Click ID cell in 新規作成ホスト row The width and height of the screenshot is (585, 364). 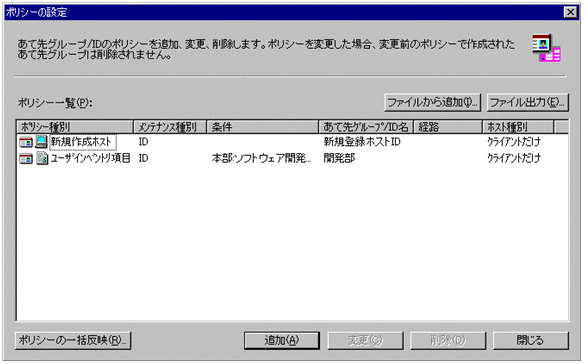point(143,142)
